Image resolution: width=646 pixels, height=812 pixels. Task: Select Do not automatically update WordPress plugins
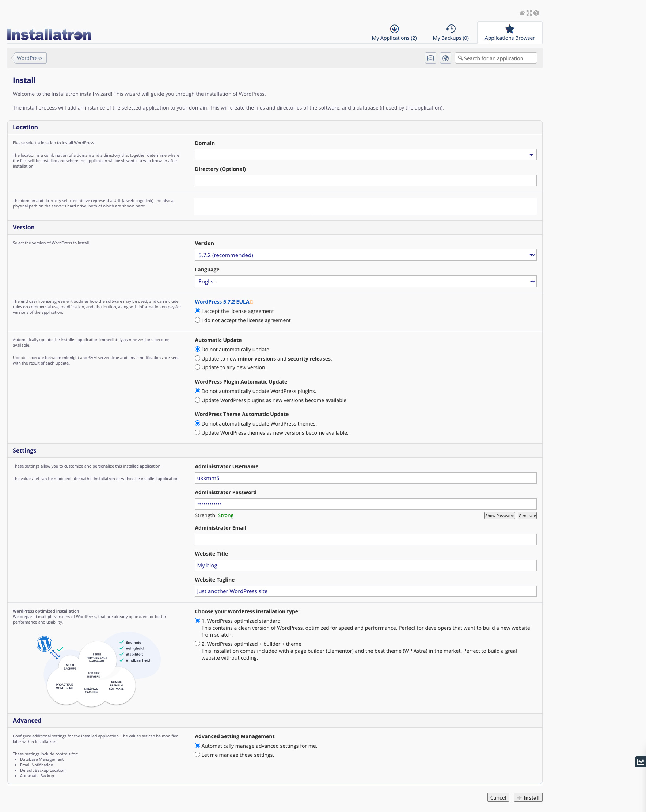click(197, 391)
